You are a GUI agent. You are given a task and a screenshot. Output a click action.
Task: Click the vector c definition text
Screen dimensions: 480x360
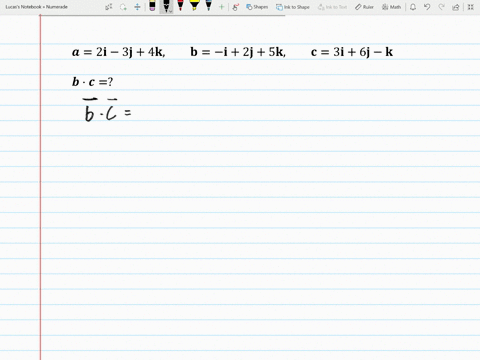[x=352, y=52]
